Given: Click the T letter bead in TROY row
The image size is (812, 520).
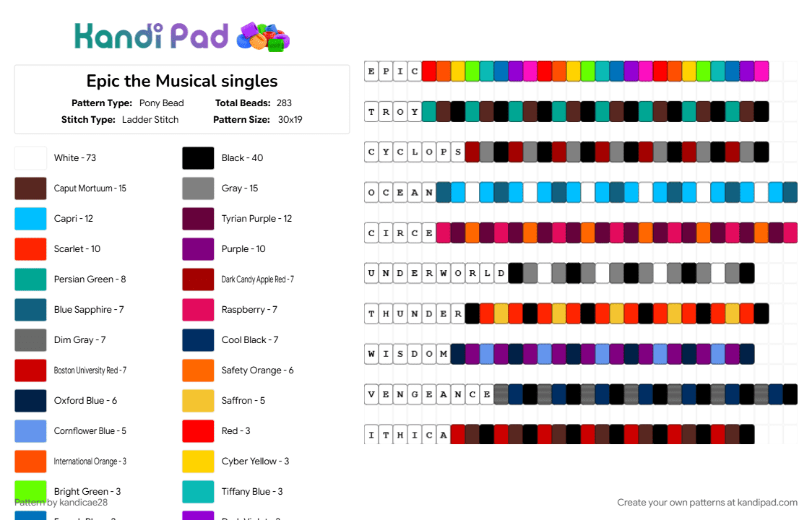Looking at the screenshot, I should click(x=371, y=112).
